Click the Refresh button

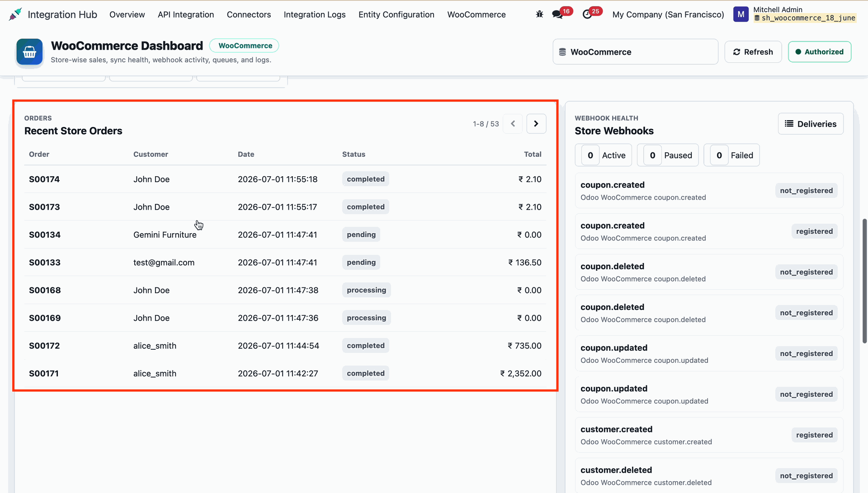click(x=753, y=52)
